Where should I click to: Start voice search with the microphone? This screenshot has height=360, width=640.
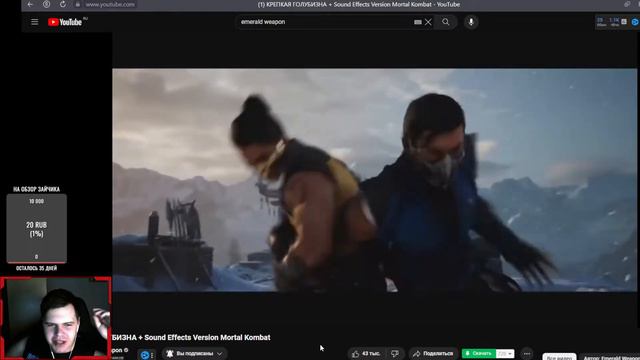[471, 22]
